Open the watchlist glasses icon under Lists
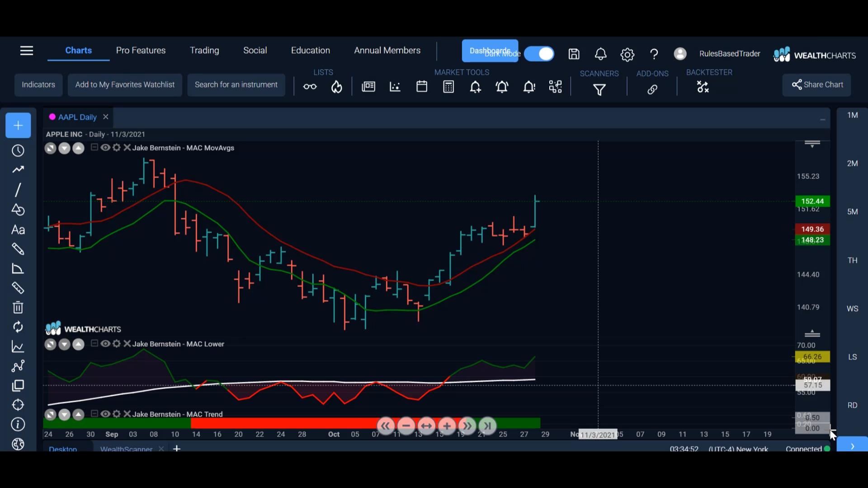The image size is (868, 488). (310, 87)
